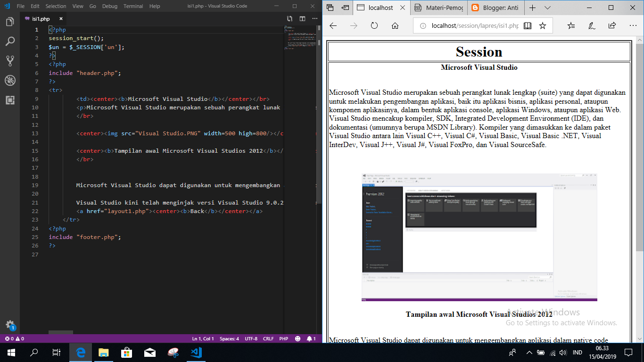Split the editor to the right
The height and width of the screenshot is (362, 644).
click(x=302, y=19)
